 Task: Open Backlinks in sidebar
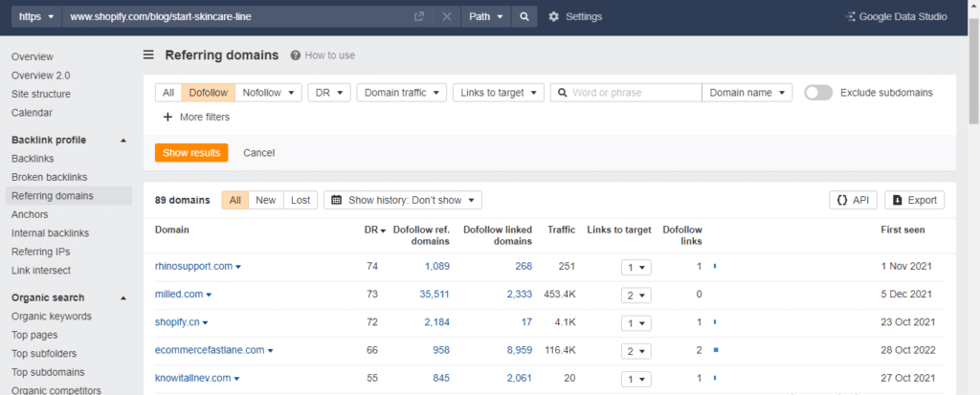[x=33, y=159]
